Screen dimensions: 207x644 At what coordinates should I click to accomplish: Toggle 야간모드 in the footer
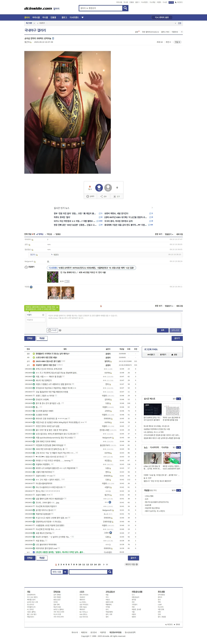click(169, 624)
